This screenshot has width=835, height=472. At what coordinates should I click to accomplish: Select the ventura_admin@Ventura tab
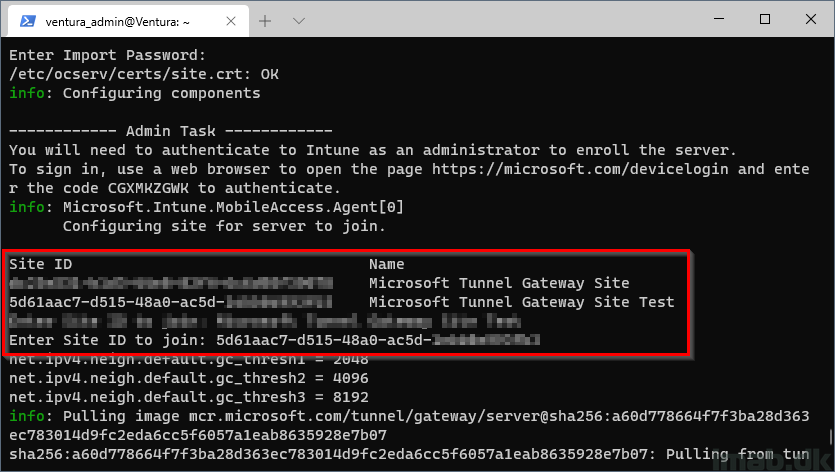pos(128,21)
